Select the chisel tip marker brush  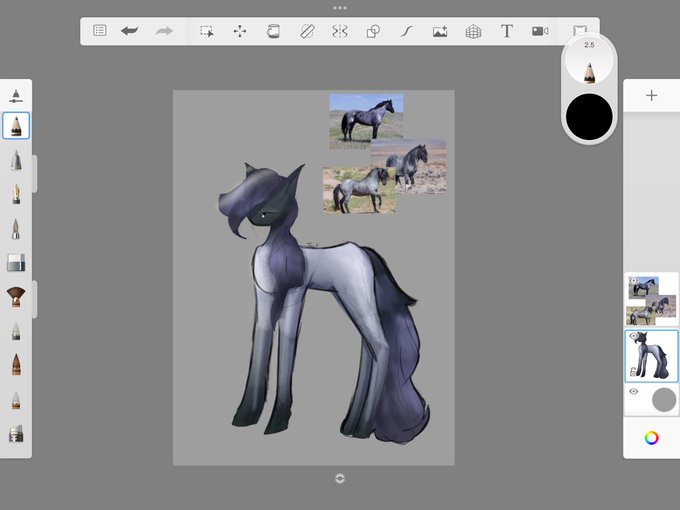tap(16, 434)
